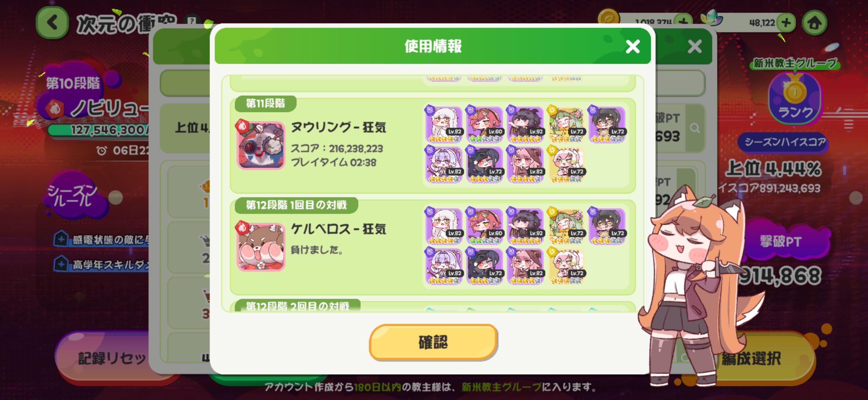Expand the 高学年スキルダメージ rule entry
Image resolution: width=868 pixels, height=400 pixels.
[x=101, y=264]
